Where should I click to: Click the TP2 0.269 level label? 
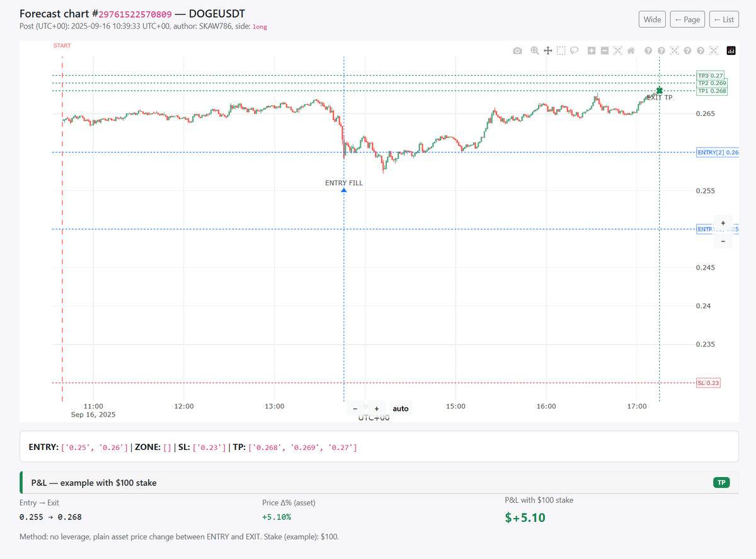pyautogui.click(x=712, y=83)
